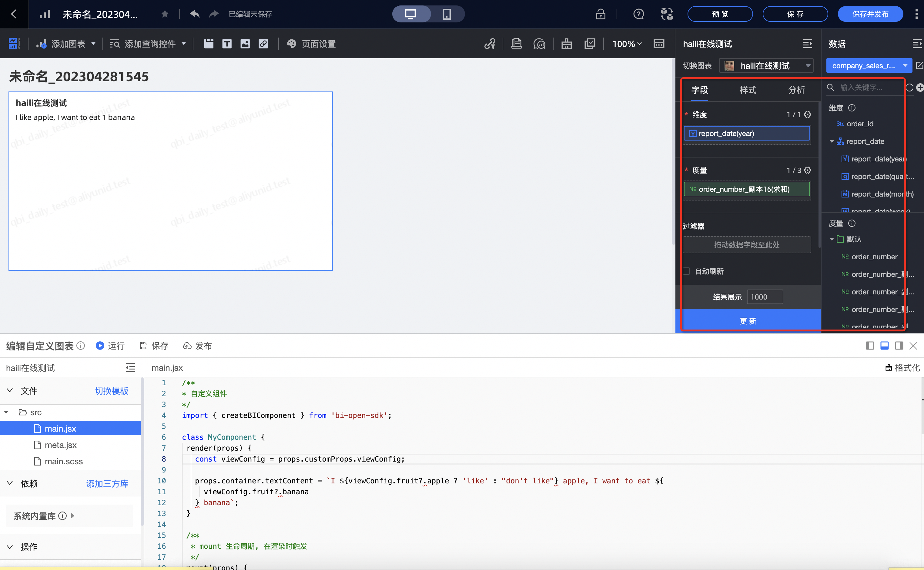Star the dashboard as favorite
924x570 pixels.
tap(165, 14)
